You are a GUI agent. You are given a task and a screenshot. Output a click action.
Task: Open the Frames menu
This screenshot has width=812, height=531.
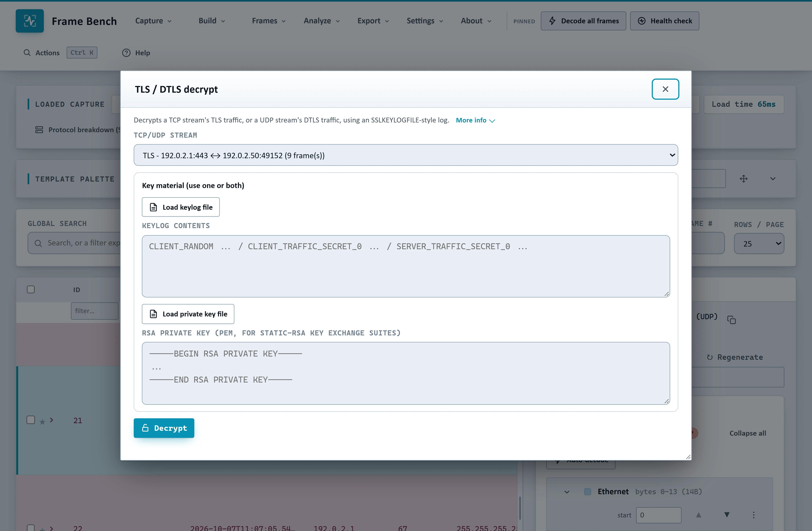coord(269,21)
